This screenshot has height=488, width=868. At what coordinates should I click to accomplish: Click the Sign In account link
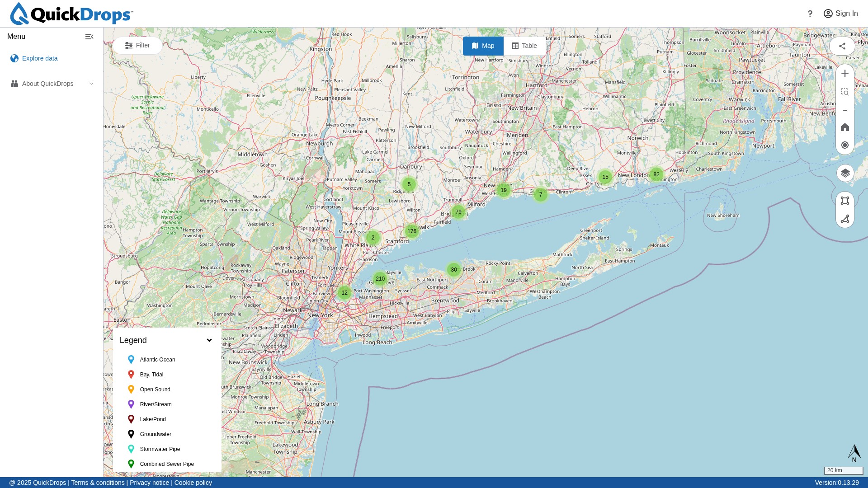click(x=841, y=14)
